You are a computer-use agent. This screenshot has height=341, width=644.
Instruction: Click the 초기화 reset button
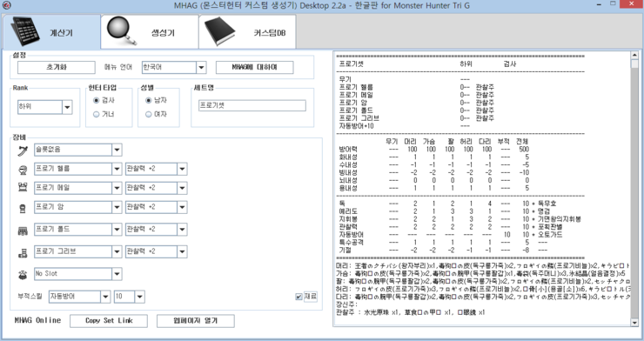[57, 67]
